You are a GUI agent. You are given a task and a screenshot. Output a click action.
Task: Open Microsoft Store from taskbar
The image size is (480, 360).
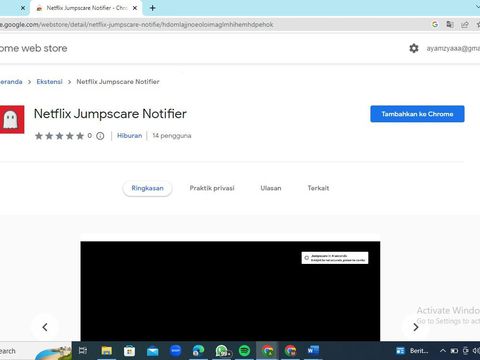click(129, 351)
